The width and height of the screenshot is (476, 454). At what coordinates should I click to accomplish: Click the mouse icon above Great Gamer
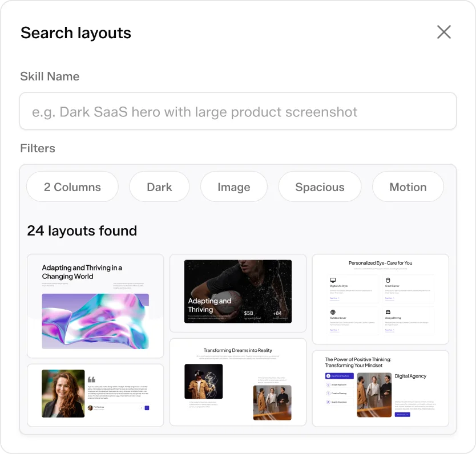click(388, 280)
